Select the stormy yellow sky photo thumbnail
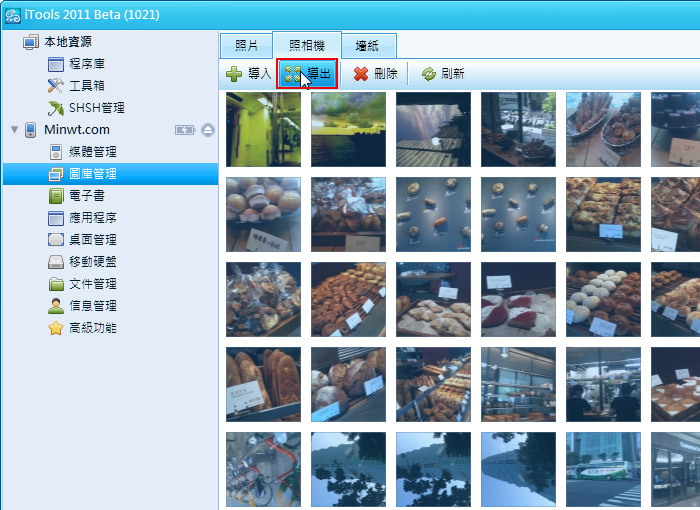 [348, 130]
